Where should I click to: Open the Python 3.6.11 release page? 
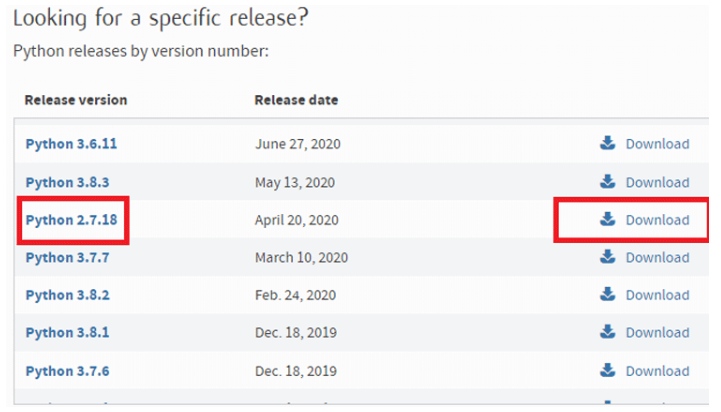tap(71, 144)
